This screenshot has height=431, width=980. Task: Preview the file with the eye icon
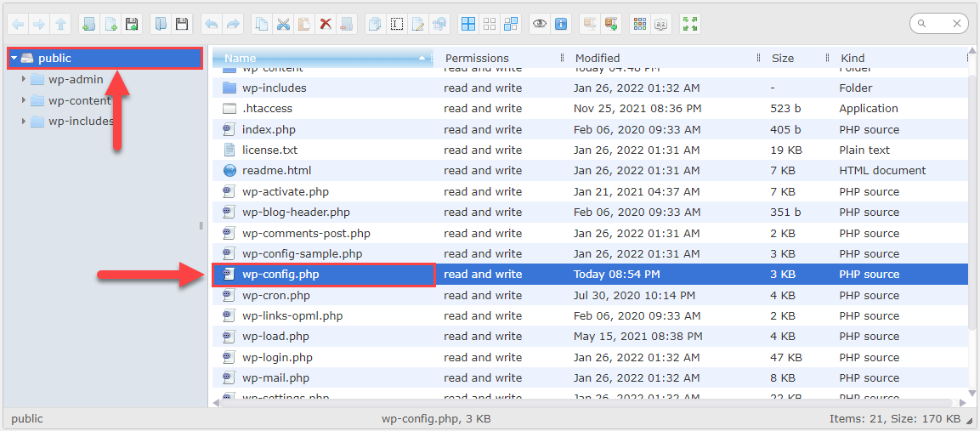(x=540, y=24)
